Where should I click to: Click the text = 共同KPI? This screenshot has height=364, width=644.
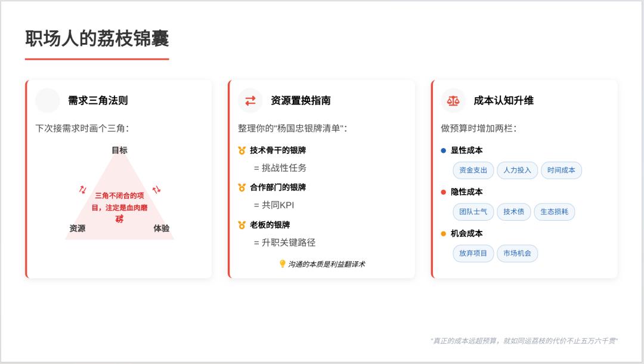tap(274, 205)
